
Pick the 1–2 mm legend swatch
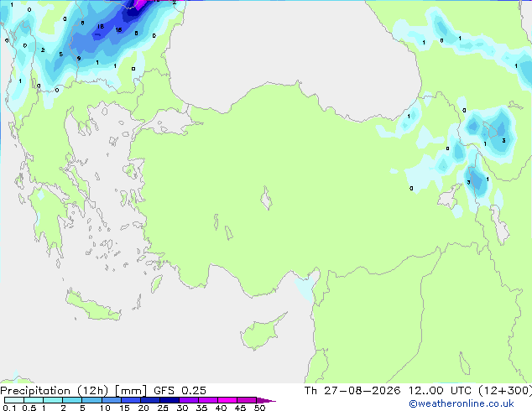pos(53,400)
